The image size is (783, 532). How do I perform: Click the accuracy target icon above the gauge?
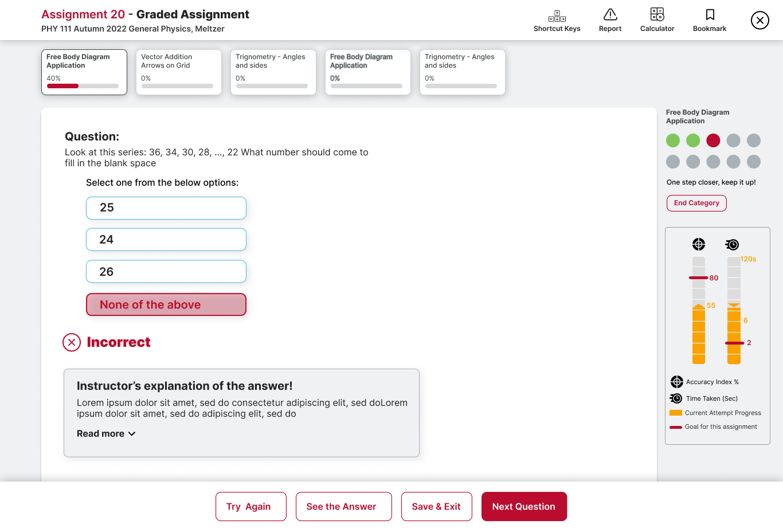coord(698,244)
